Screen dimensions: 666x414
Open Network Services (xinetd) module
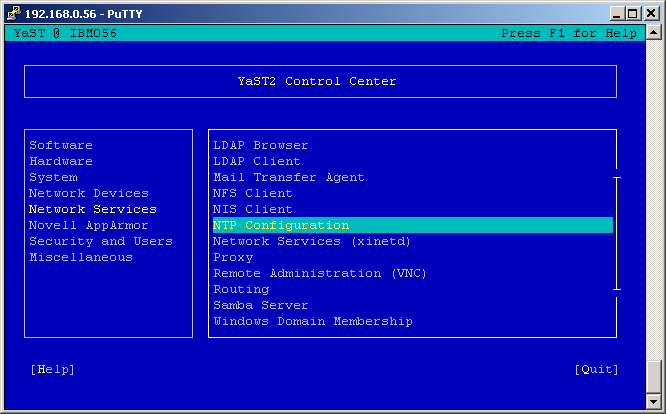click(x=312, y=241)
